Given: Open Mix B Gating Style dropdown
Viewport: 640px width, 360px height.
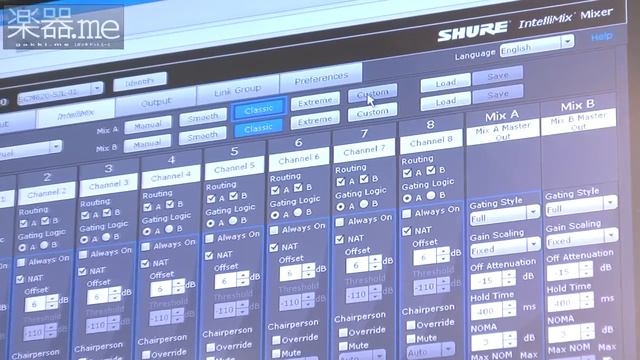Looking at the screenshot, I should [582, 206].
